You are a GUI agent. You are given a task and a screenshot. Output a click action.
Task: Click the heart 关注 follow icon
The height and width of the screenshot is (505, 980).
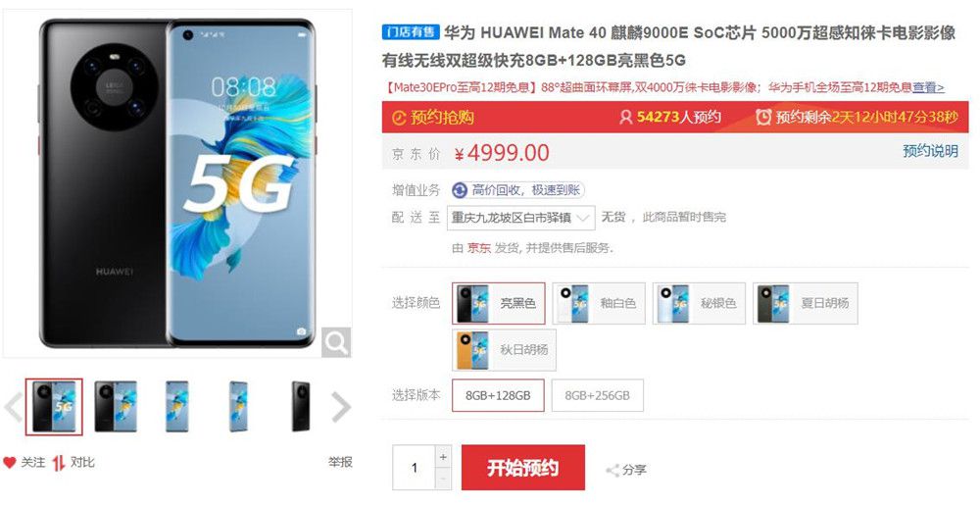click(10, 463)
